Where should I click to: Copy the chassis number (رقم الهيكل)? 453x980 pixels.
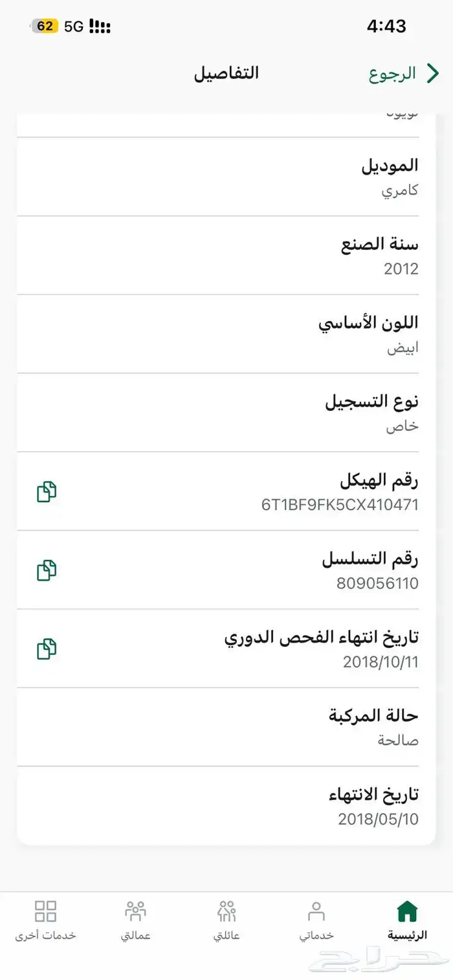(x=47, y=492)
